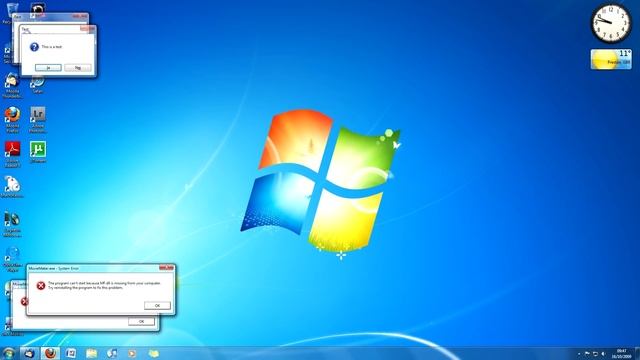Open the third pinned taskbar application icon
Viewport: 640px width, 360px height.
71,353
